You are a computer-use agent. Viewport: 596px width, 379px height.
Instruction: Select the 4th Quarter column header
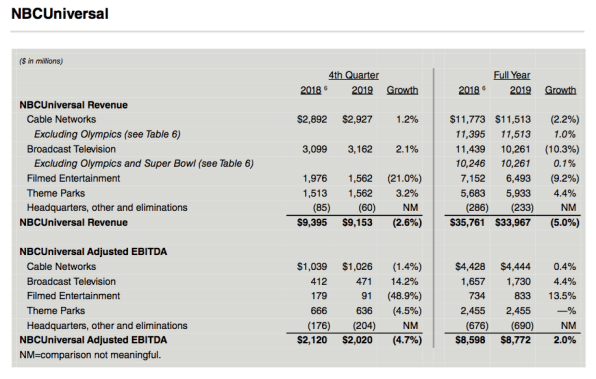353,75
